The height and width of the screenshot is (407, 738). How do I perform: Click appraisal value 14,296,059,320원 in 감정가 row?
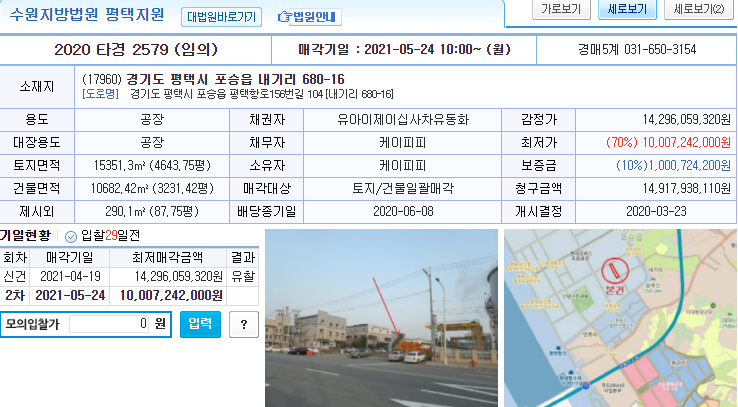click(x=686, y=120)
